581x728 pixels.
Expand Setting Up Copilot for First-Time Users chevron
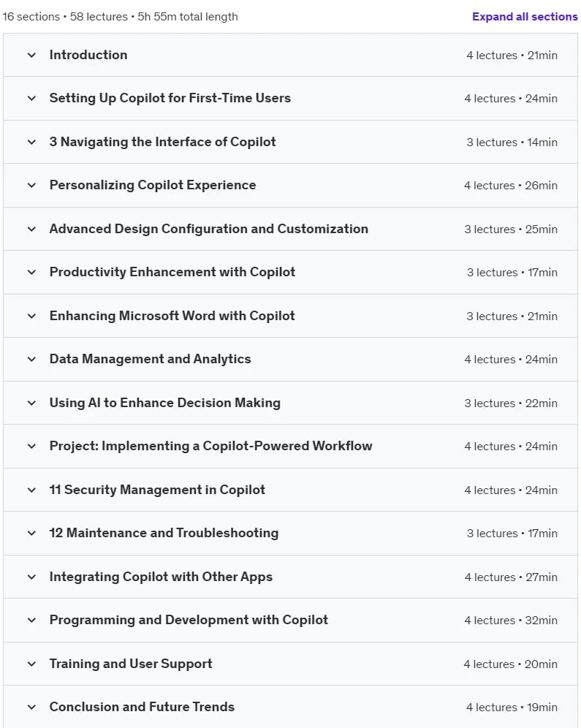pyautogui.click(x=31, y=99)
